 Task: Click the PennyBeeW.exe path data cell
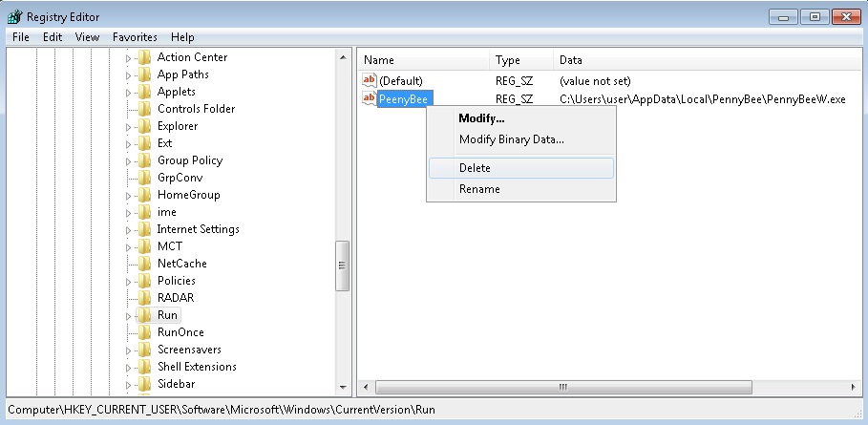pyautogui.click(x=703, y=99)
